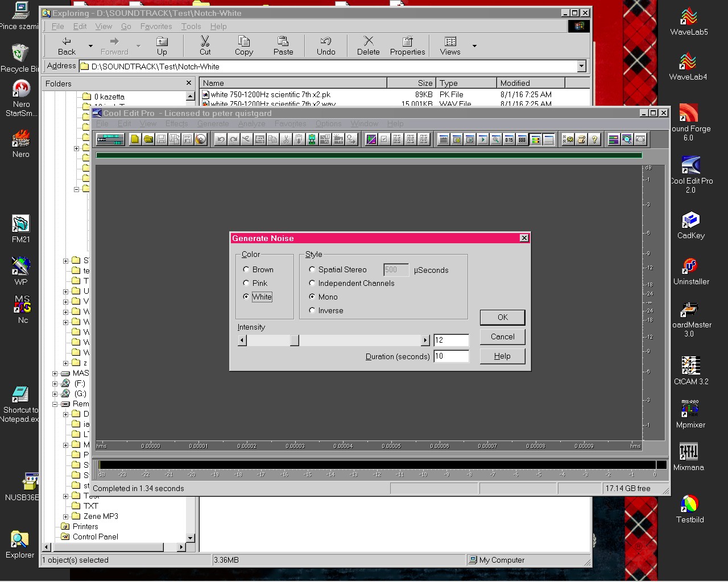Click the gear settings icon in Cool Edit
Screen dimensions: 728x582
click(x=568, y=139)
